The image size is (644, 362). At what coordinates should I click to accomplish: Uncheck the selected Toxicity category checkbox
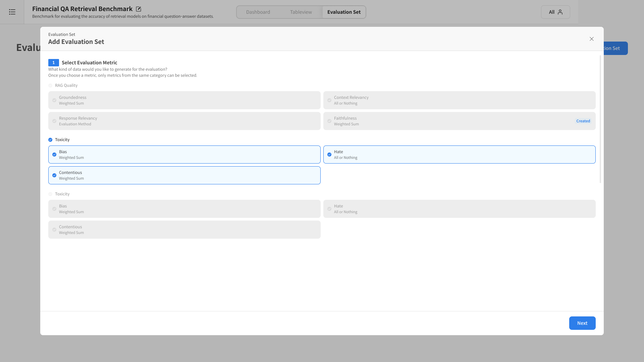tap(50, 140)
